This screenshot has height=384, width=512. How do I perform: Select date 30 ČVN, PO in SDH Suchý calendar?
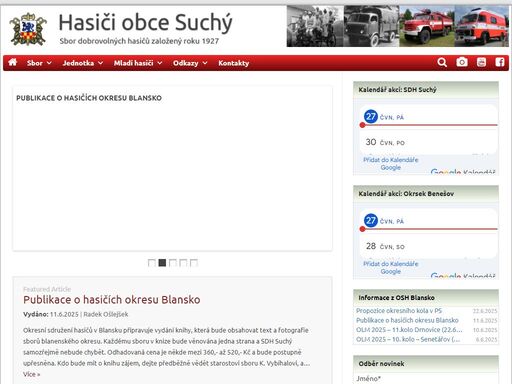click(x=385, y=142)
